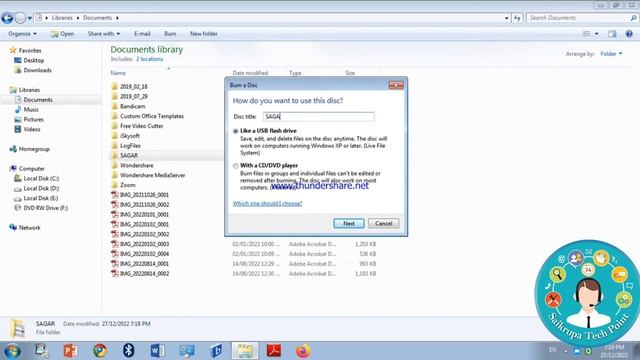Click into the Disc title field
Image resolution: width=640 pixels, height=360 pixels.
[x=318, y=117]
